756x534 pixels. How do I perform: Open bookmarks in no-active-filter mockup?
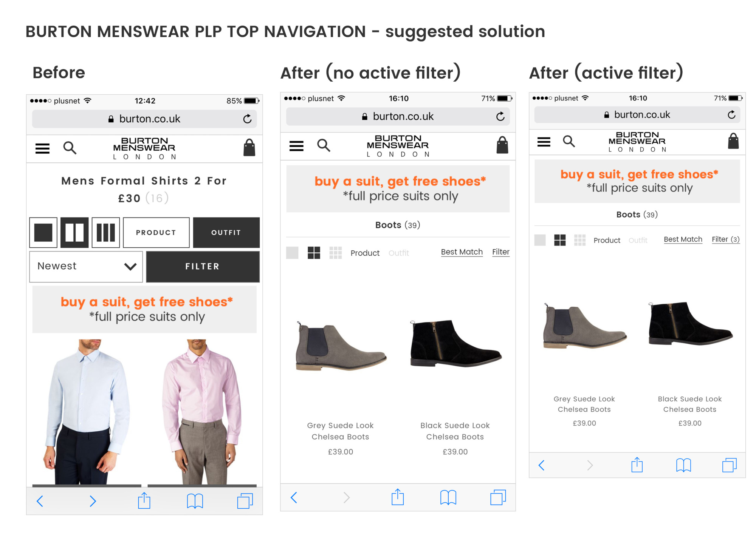[448, 497]
